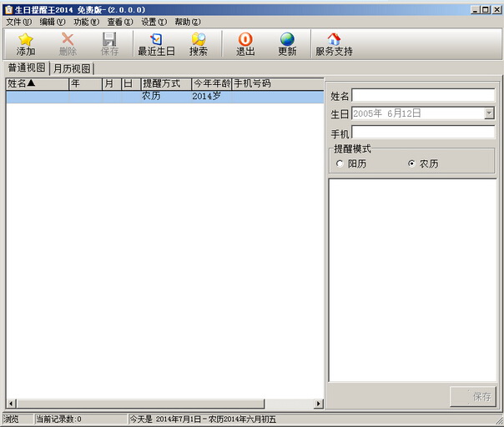
Task: Click the 日 column header
Action: (131, 84)
